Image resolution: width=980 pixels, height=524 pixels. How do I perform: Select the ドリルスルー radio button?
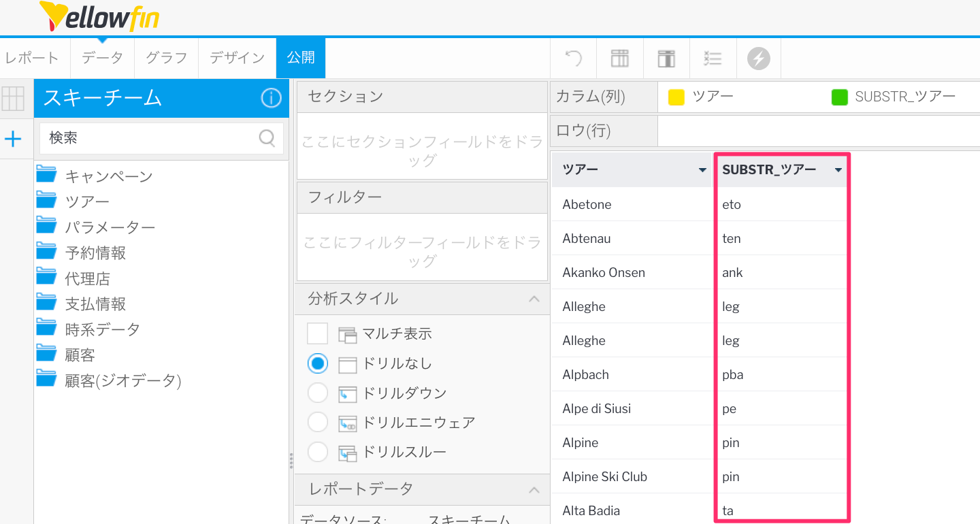point(318,452)
